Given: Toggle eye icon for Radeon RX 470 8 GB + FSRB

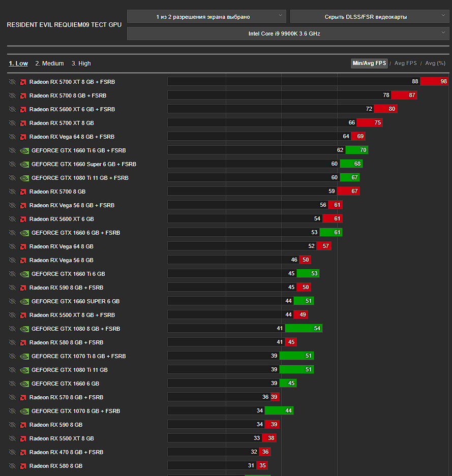Looking at the screenshot, I should click(x=12, y=452).
